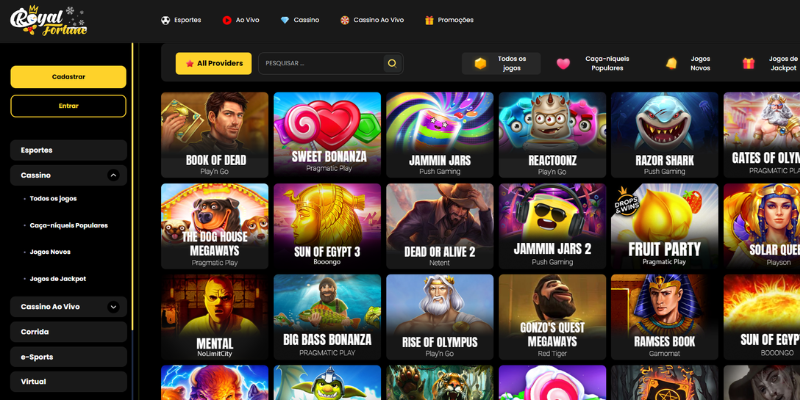The image size is (800, 400).
Task: Click the Pesquisar search field
Action: [320, 63]
